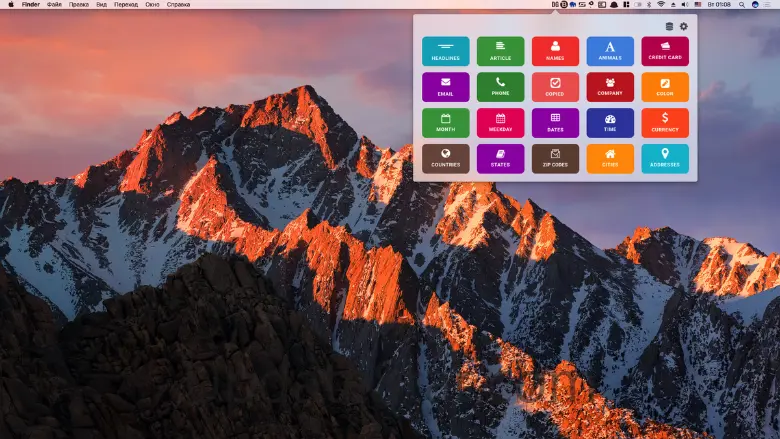Click the Names tile

(555, 51)
